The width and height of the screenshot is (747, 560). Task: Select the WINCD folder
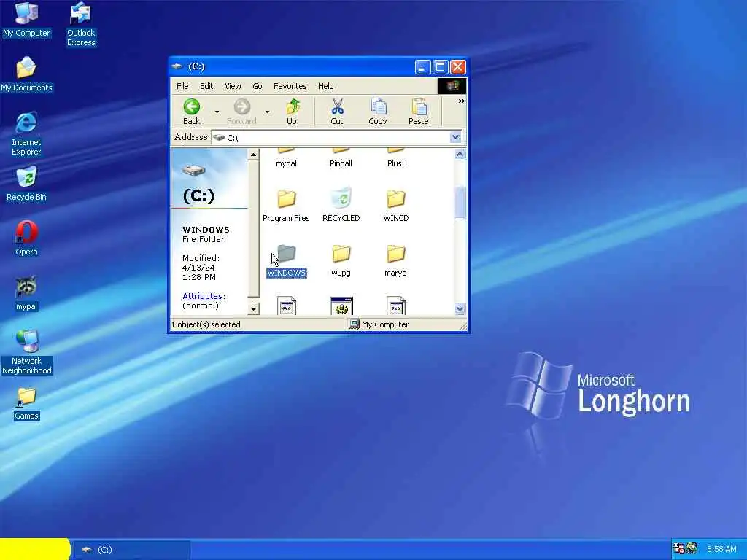[396, 206]
